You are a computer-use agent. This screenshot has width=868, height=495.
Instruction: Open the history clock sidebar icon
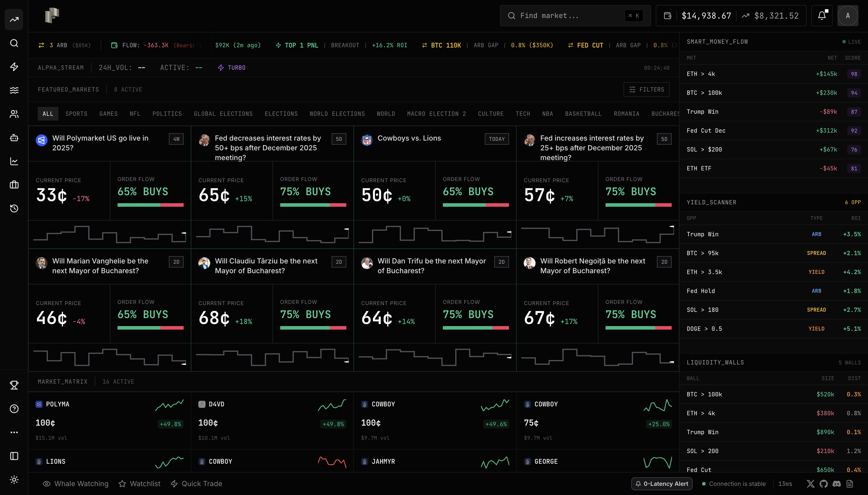tap(14, 209)
